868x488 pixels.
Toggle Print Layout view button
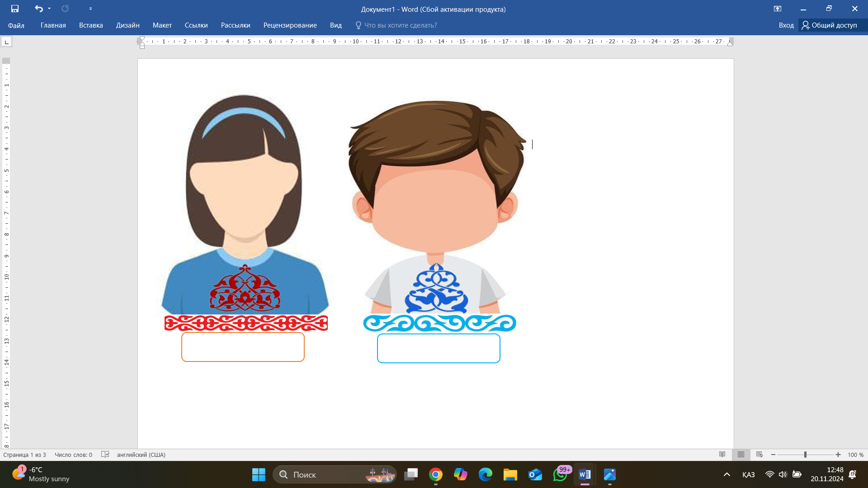[741, 455]
